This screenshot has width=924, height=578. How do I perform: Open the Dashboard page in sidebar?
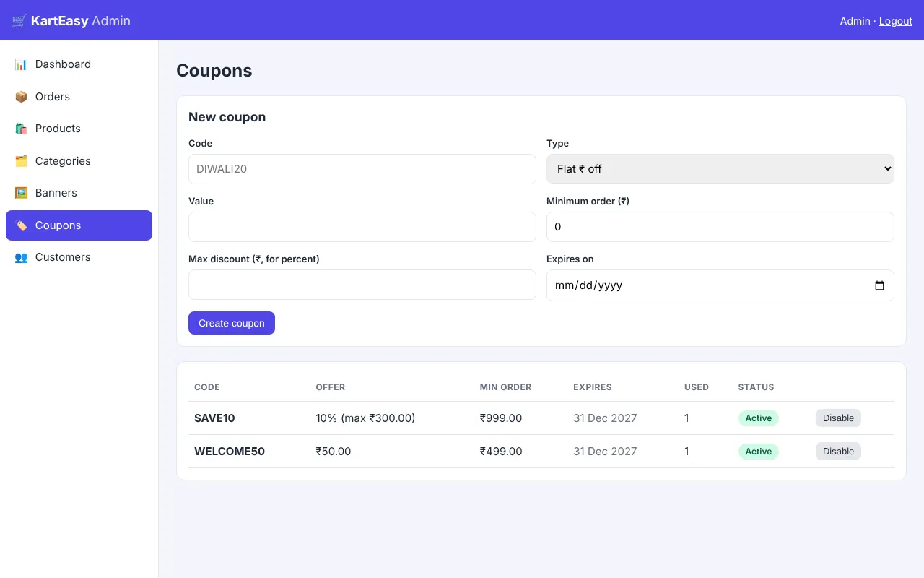click(x=79, y=64)
